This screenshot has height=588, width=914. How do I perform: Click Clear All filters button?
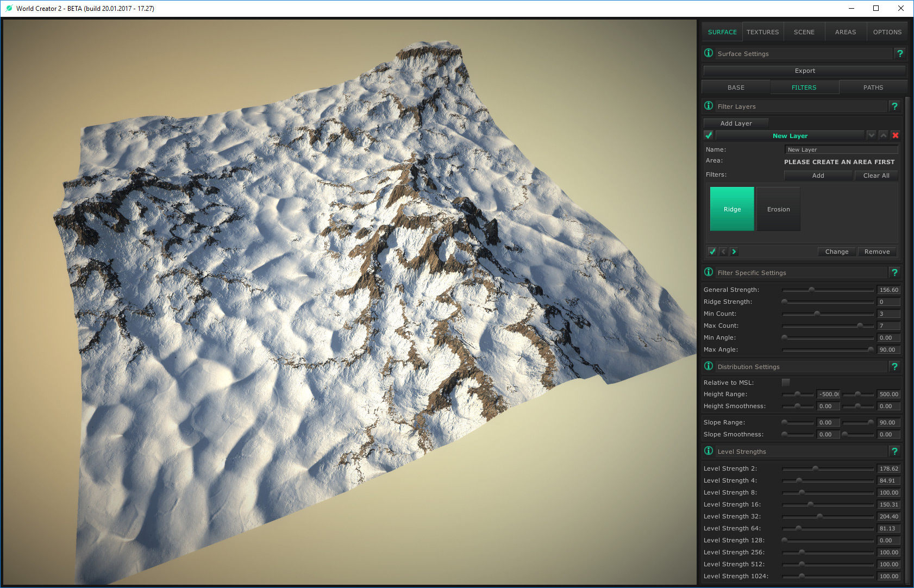point(877,176)
